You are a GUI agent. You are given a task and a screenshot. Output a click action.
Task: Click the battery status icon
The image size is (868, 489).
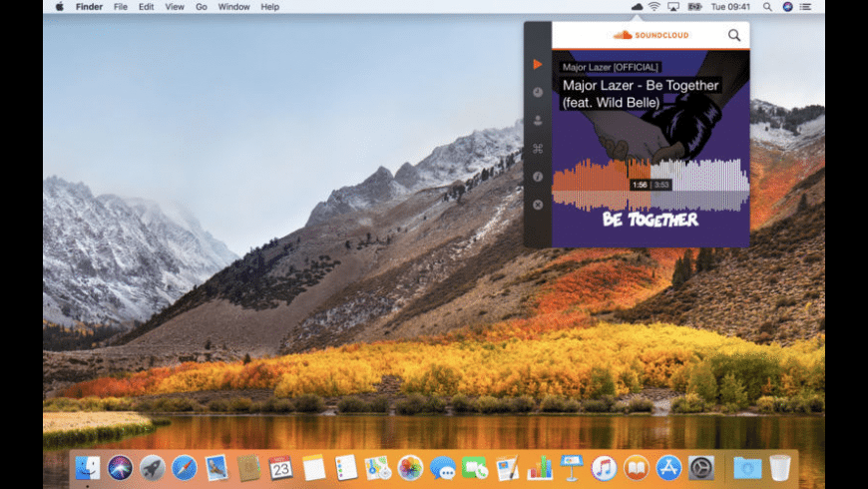[x=694, y=7]
